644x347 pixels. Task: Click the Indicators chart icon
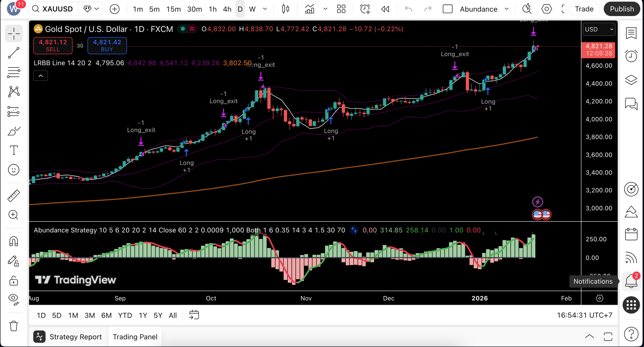[x=310, y=9]
